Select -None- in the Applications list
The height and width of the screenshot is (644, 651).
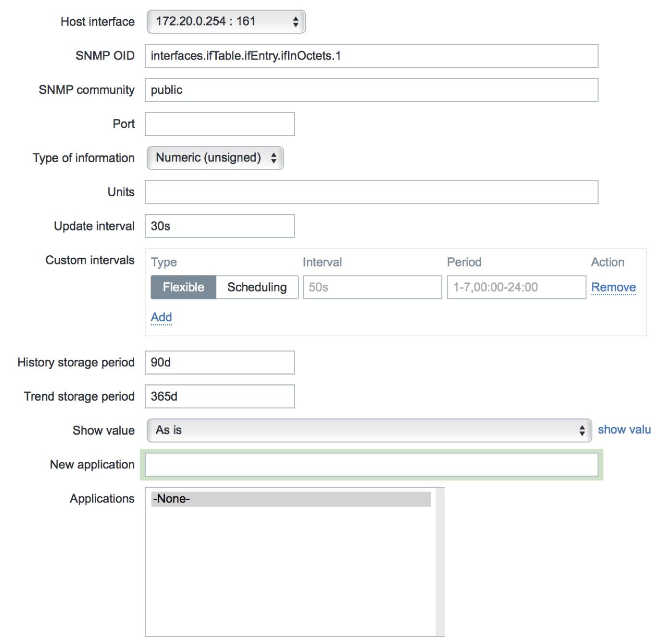click(290, 499)
